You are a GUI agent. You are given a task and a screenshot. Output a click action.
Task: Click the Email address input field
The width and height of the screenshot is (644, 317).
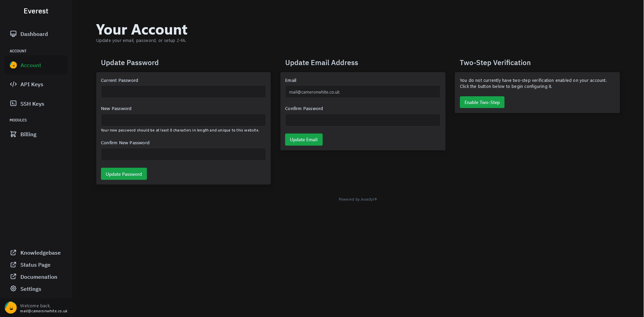pos(363,92)
